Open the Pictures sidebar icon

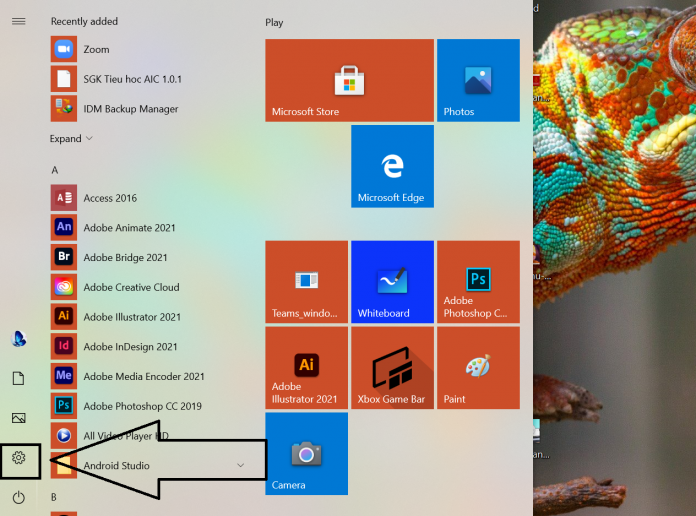point(18,418)
